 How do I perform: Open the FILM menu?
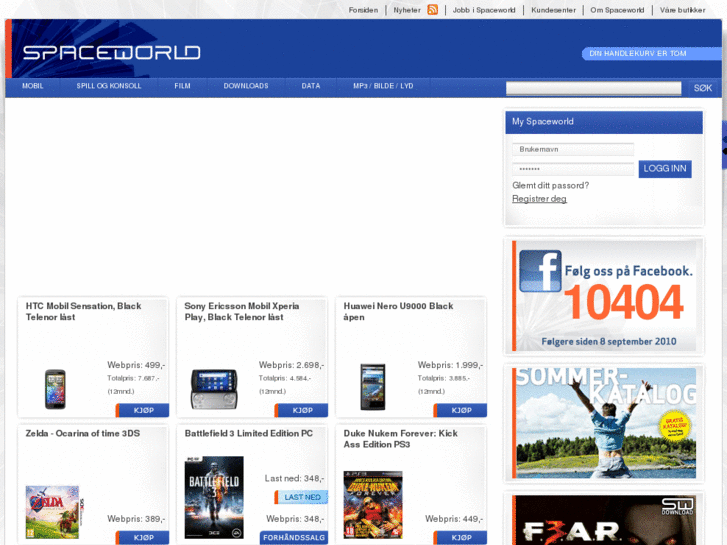click(182, 86)
